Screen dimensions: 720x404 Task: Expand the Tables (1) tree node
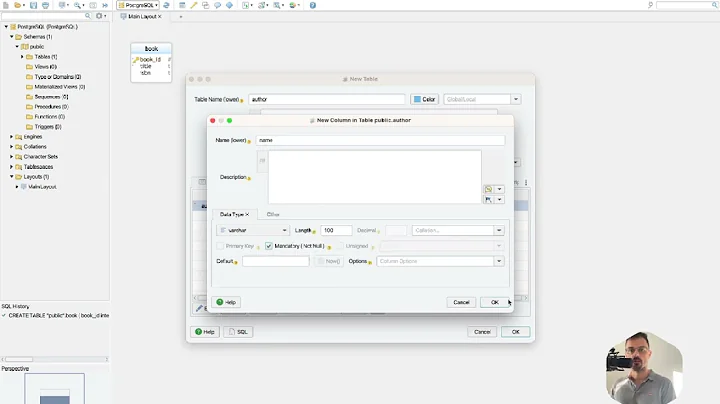click(x=22, y=56)
